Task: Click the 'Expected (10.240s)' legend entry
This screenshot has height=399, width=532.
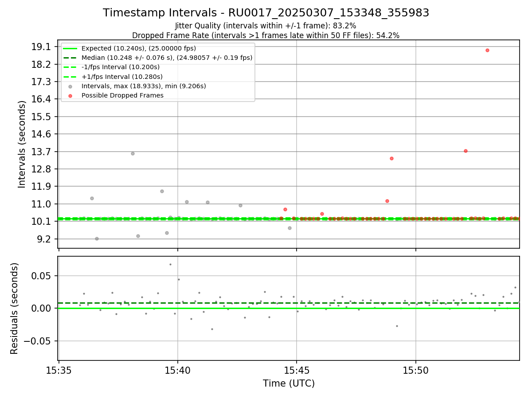Action: tap(139, 48)
